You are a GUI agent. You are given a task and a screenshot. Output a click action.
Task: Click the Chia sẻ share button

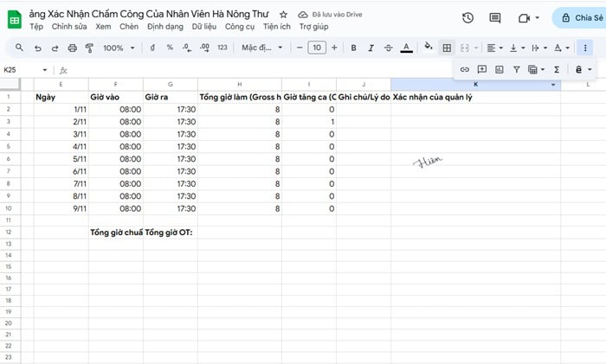pos(578,17)
